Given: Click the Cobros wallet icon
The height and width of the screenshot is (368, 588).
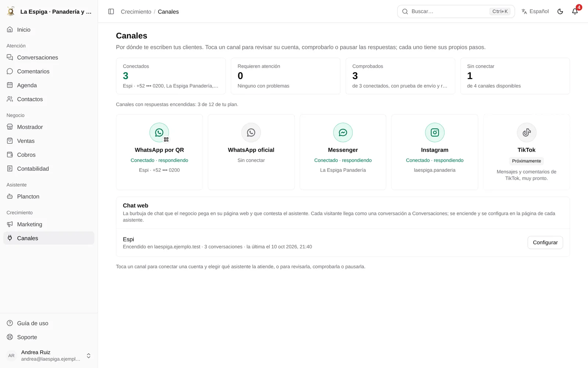Looking at the screenshot, I should coord(10,155).
